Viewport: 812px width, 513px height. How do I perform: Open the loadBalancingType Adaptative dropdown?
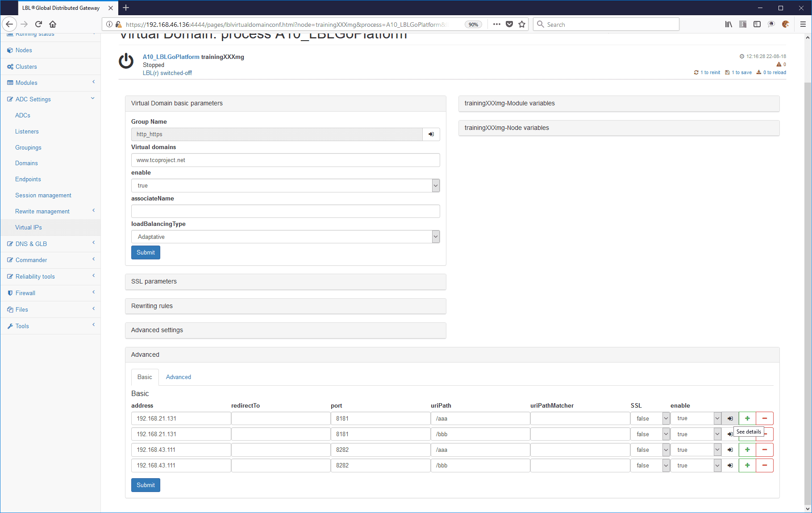pyautogui.click(x=285, y=237)
